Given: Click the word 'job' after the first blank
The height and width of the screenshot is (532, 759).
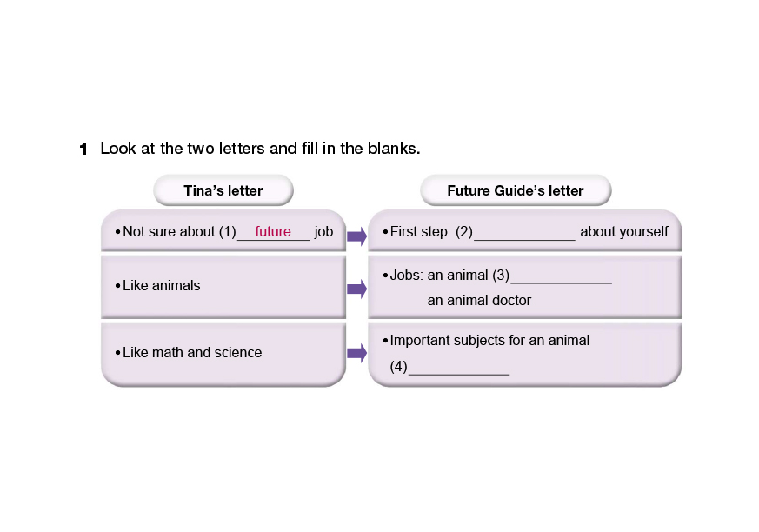Looking at the screenshot, I should tap(323, 232).
